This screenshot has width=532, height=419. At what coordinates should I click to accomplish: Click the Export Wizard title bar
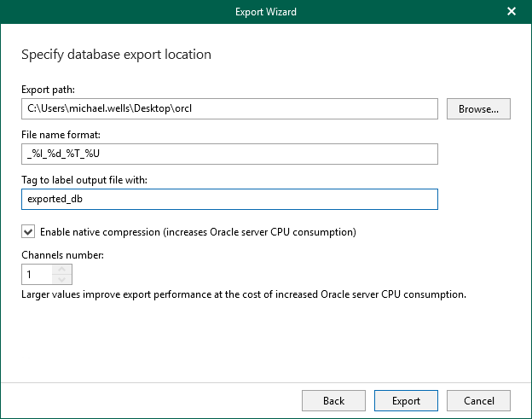click(x=266, y=12)
